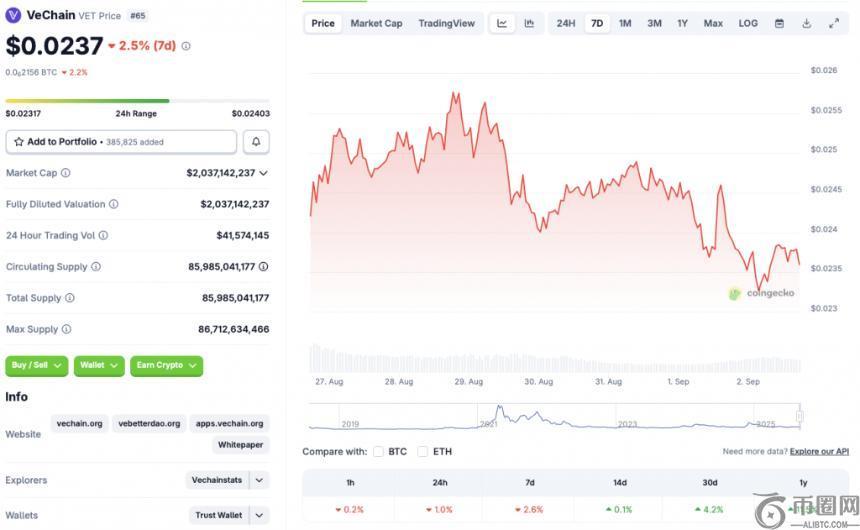Enable ETH comparison checkbox
860x530 pixels.
point(423,452)
